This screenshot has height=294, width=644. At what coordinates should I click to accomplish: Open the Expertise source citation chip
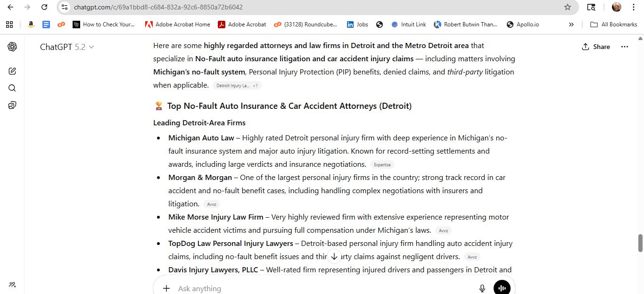point(382,165)
